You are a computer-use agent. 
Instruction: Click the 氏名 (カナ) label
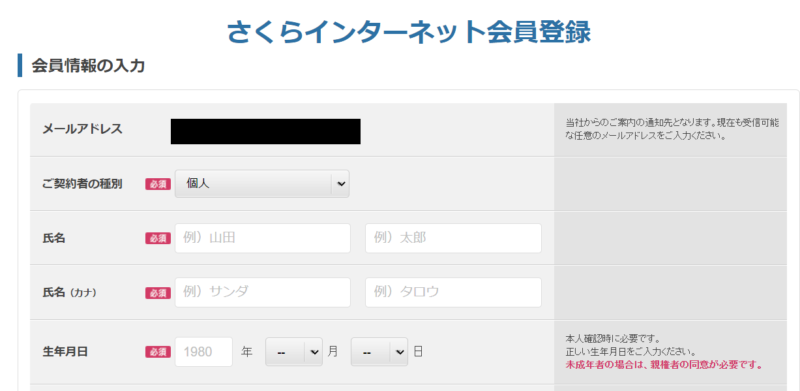69,293
